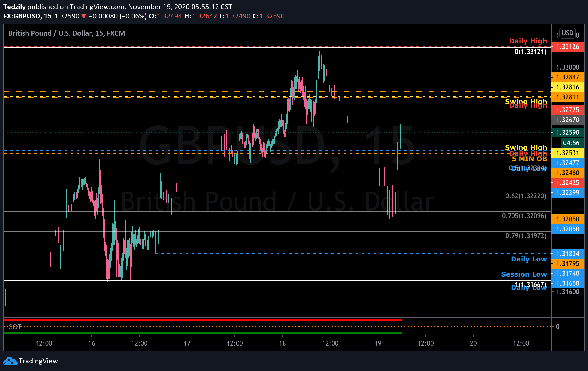Click the date 18 on time axis
Viewport: 588px width, 371px height.
(282, 343)
